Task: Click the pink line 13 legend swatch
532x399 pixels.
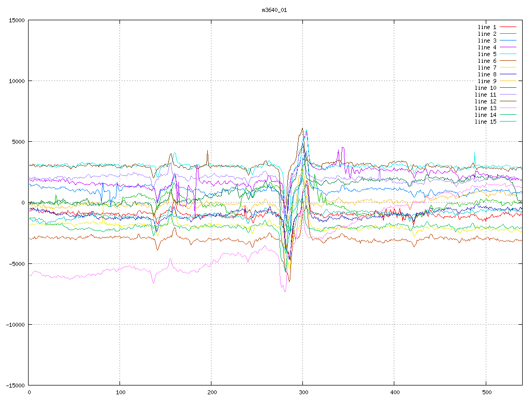Action: coord(508,108)
